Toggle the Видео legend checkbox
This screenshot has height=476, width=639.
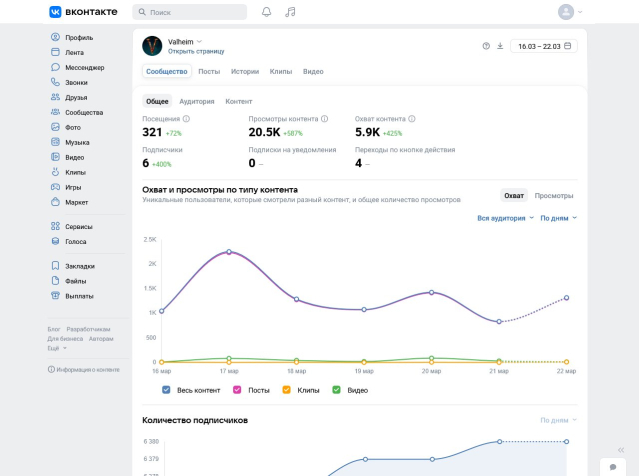click(336, 389)
